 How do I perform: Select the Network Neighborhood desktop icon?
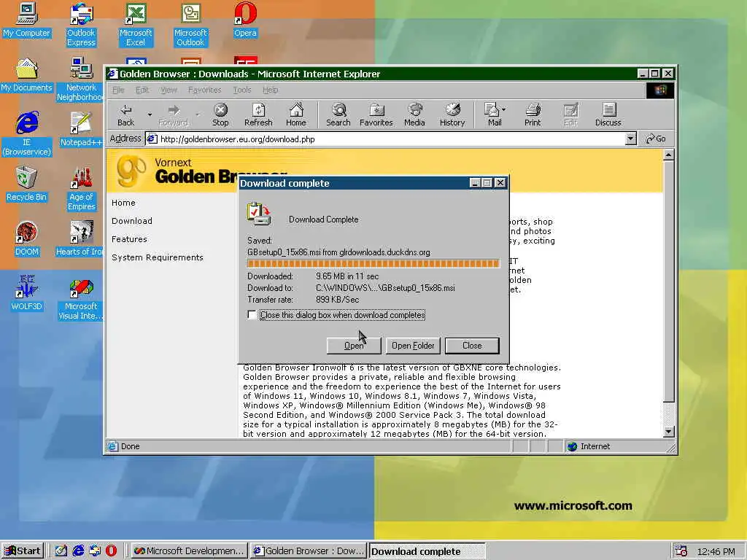click(80, 79)
